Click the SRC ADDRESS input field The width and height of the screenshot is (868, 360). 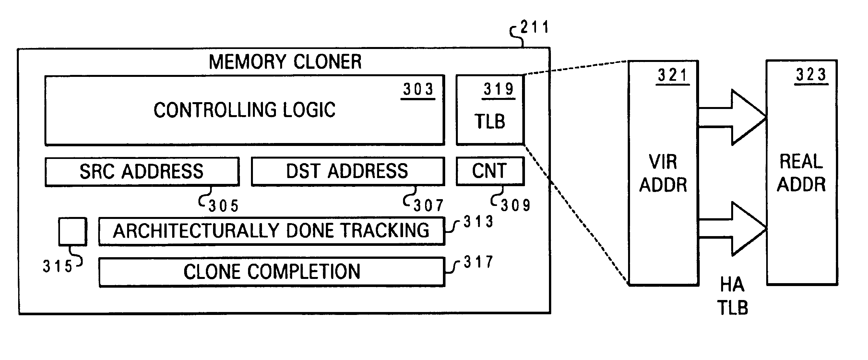pyautogui.click(x=127, y=161)
